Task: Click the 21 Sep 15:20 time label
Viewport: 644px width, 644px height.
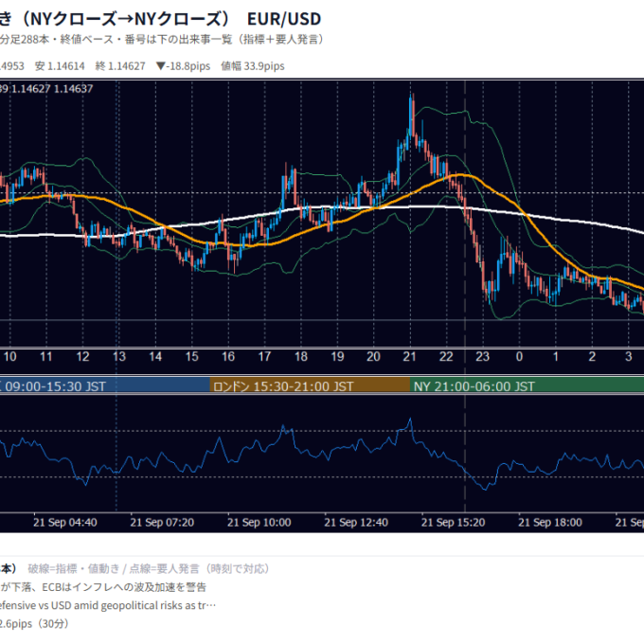Action: pyautogui.click(x=453, y=523)
